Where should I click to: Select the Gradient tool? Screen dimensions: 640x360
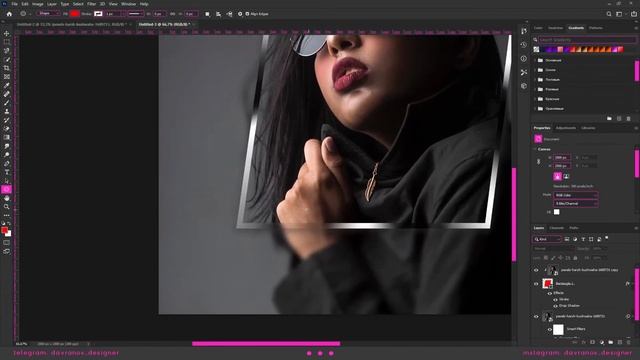pos(7,137)
